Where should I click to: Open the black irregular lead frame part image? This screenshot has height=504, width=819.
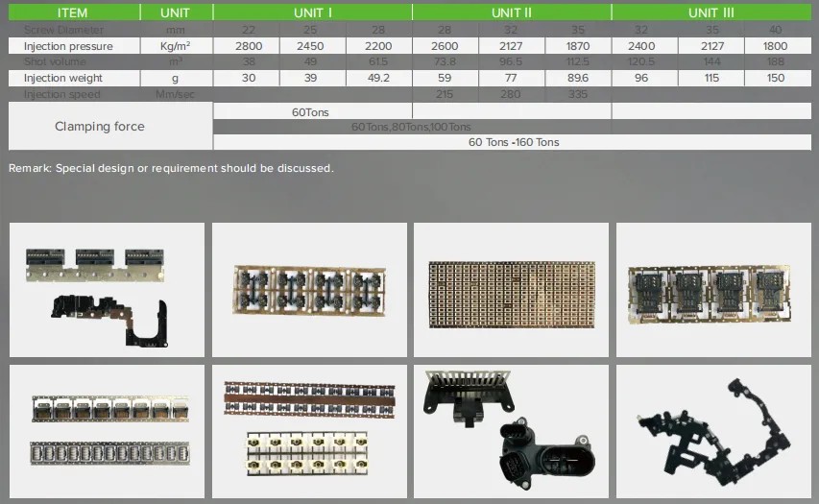(713, 431)
